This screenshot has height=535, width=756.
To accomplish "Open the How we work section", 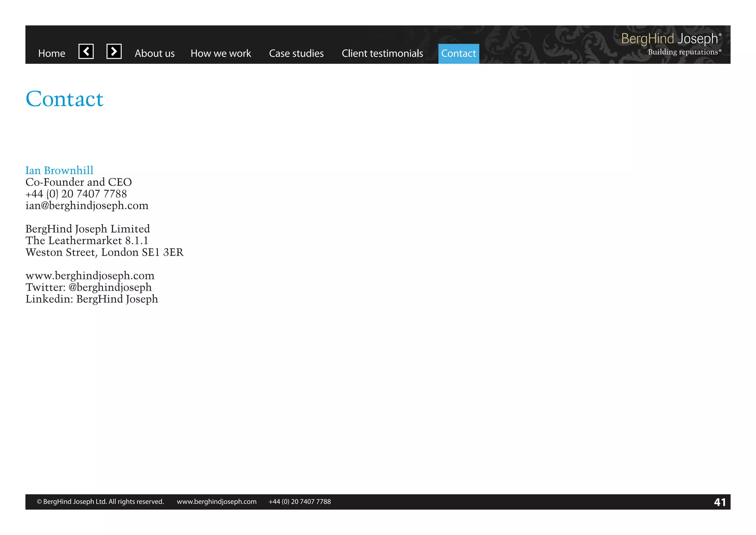I will coord(220,54).
